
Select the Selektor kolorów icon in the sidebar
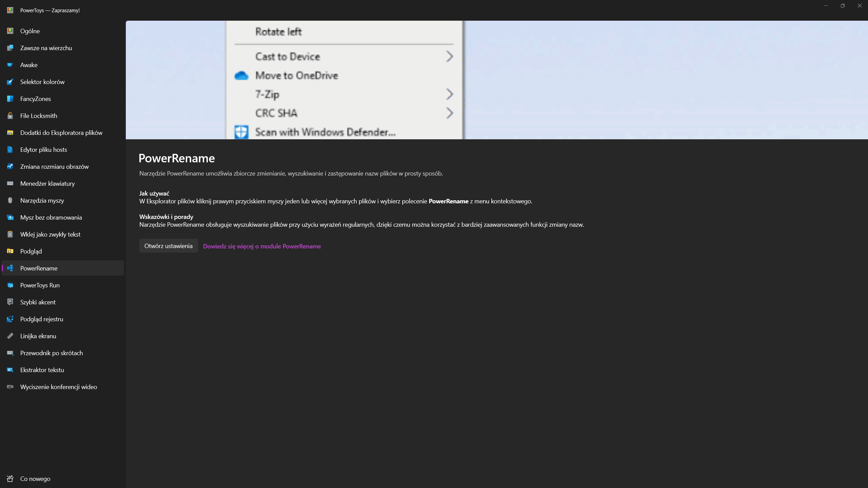click(10, 82)
